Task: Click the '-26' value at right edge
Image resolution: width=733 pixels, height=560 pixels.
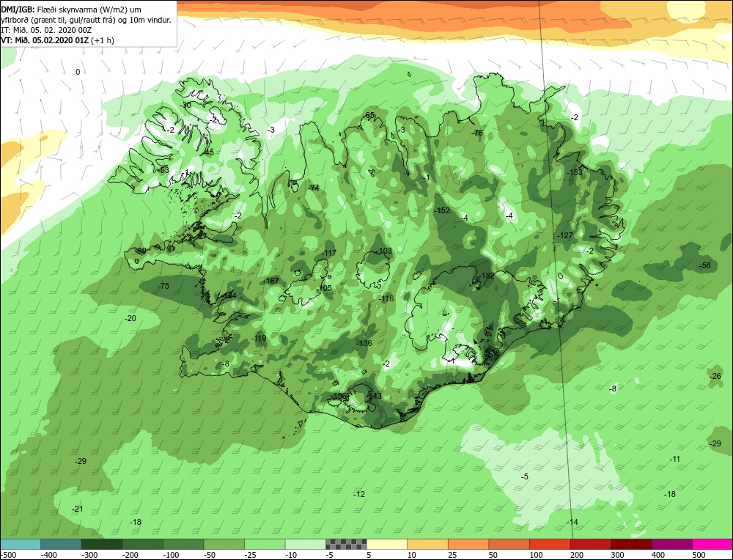Action: click(x=715, y=376)
